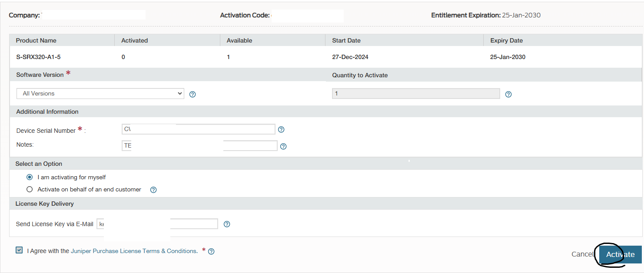Click help icon beside the Notes field
The width and height of the screenshot is (644, 273).
pyautogui.click(x=283, y=146)
